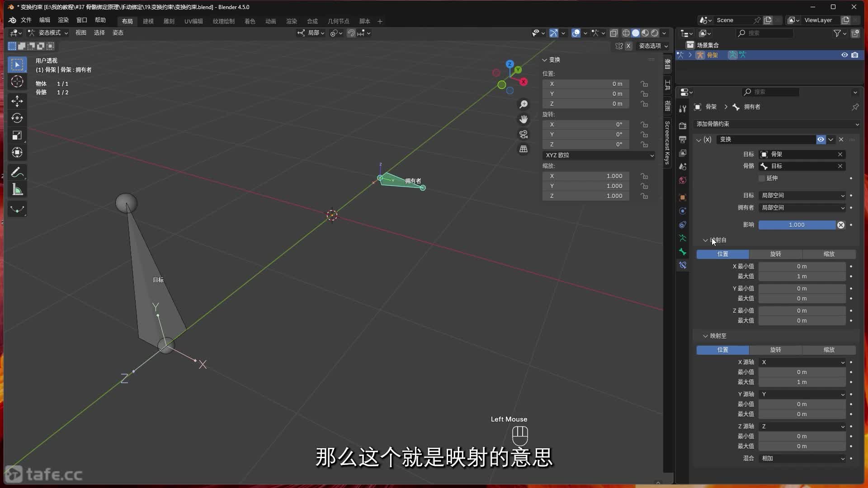This screenshot has height=488, width=868.
Task: Open the 拥有者 space 局部空间 dropdown
Action: pos(802,208)
